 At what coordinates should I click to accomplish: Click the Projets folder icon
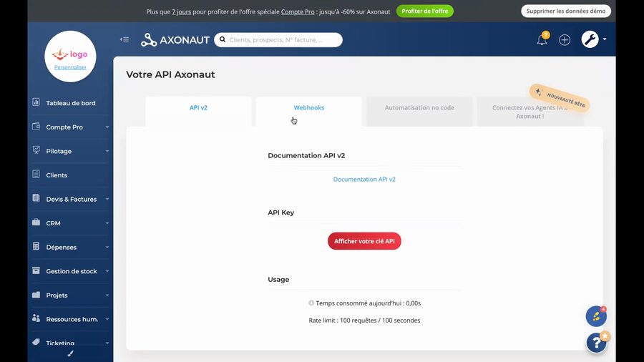[x=36, y=295]
